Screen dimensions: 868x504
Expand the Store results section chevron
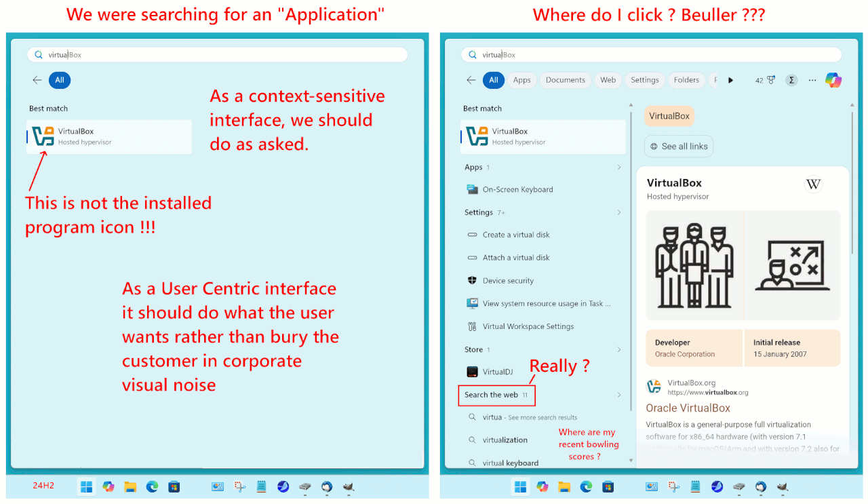pyautogui.click(x=618, y=349)
